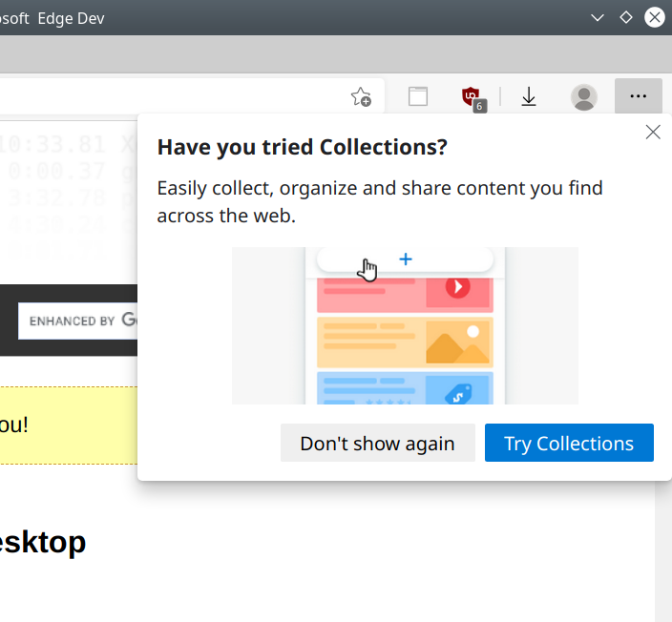Click the title bar diamond maximize icon
672x622 pixels.
[626, 17]
